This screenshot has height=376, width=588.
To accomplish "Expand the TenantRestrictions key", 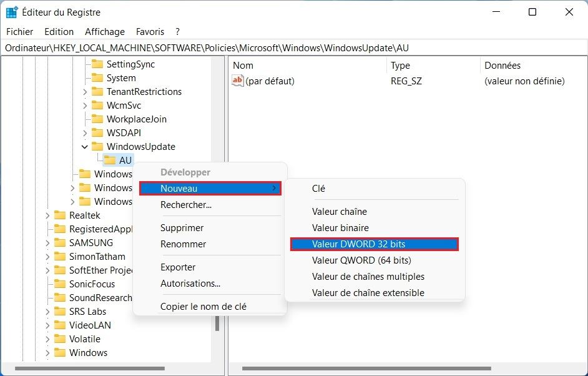I will [85, 92].
